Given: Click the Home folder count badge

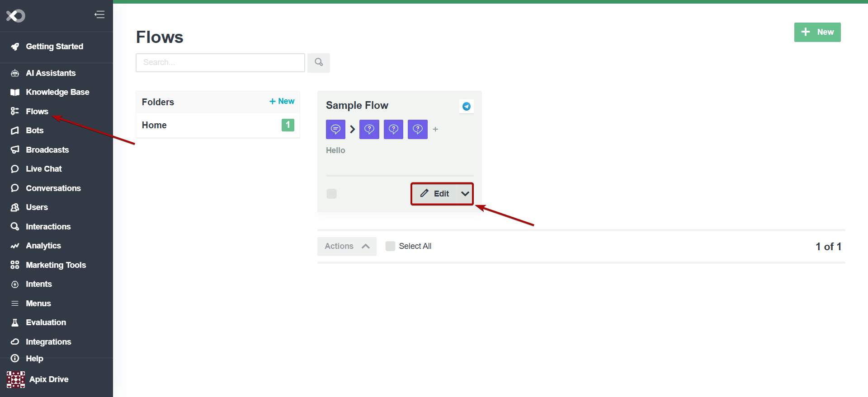Looking at the screenshot, I should point(288,125).
